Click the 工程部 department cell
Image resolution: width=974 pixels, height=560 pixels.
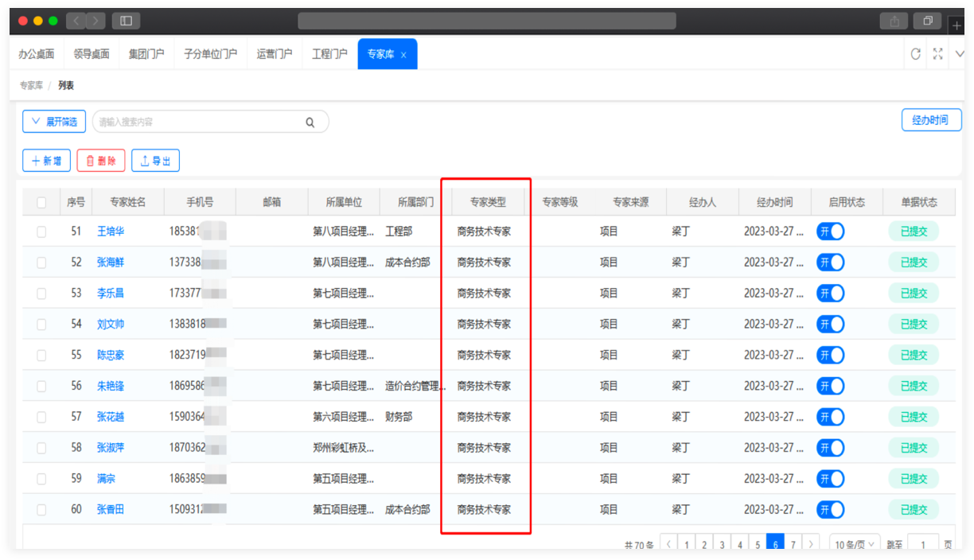[399, 231]
